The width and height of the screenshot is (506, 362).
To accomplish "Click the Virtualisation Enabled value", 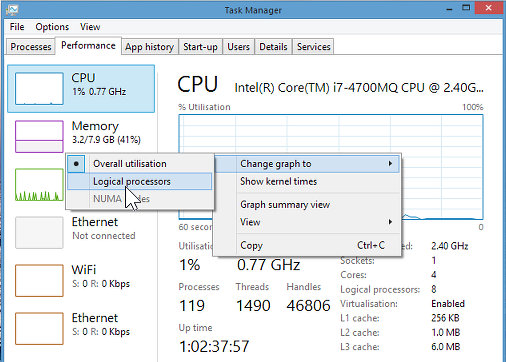I will click(448, 304).
